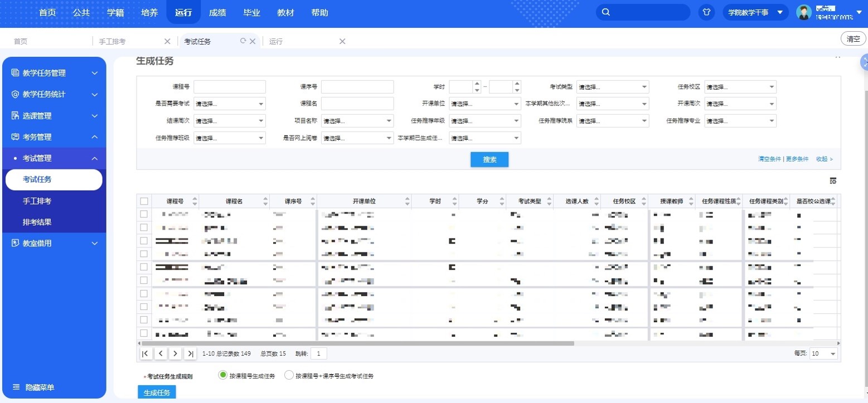Go to first page of results

[x=146, y=353]
